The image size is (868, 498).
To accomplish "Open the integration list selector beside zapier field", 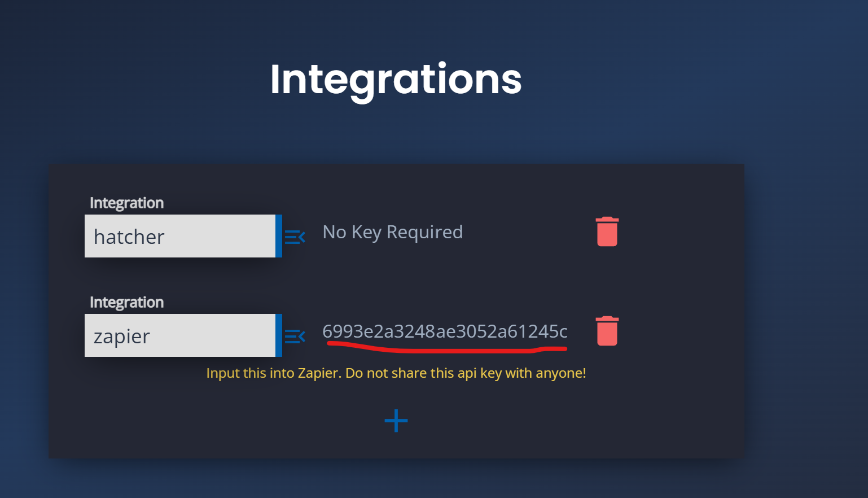I will (295, 335).
